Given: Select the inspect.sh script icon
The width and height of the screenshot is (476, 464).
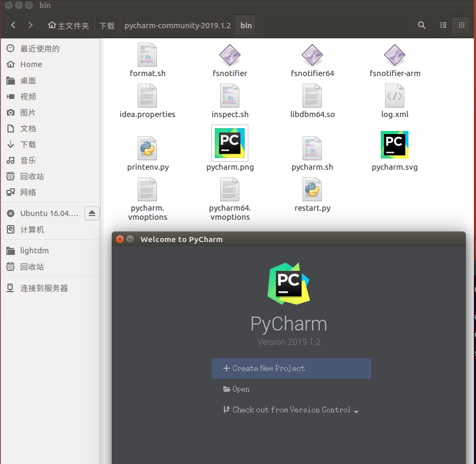Looking at the screenshot, I should tap(230, 96).
